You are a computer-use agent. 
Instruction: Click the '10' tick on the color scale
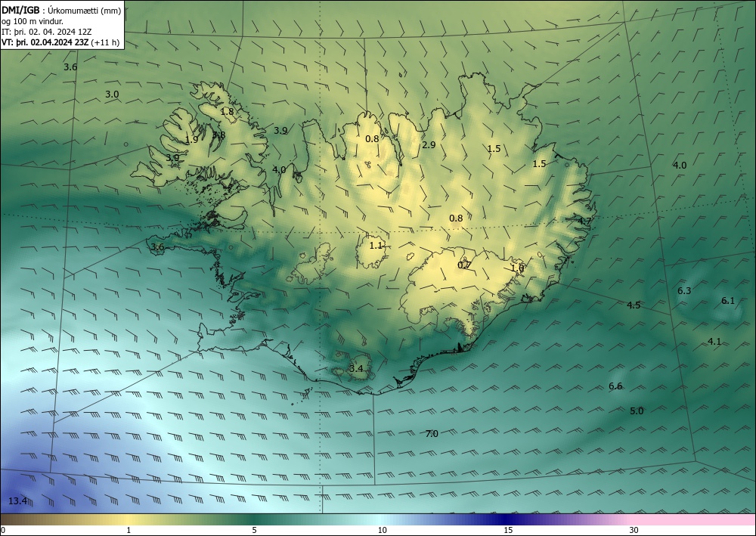point(382,530)
